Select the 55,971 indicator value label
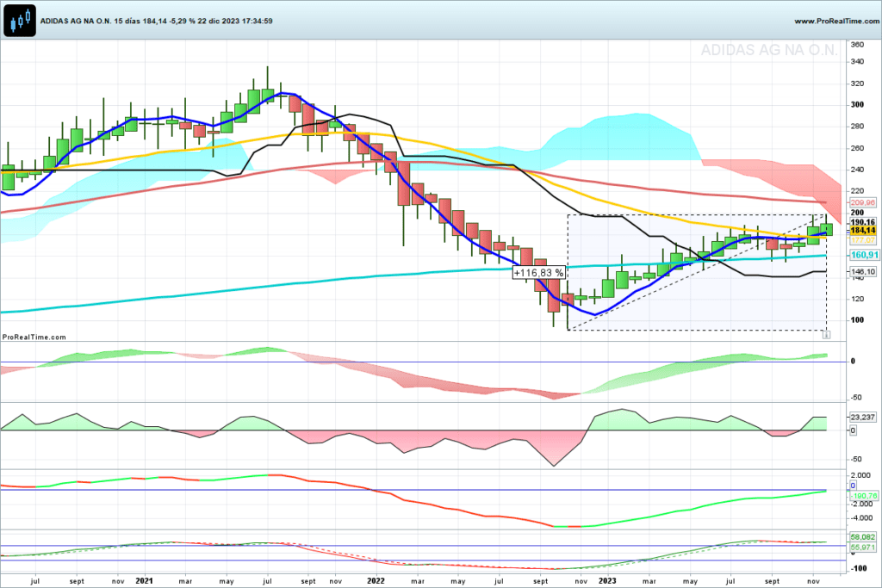Screen dimensions: 882x588 coord(863,547)
